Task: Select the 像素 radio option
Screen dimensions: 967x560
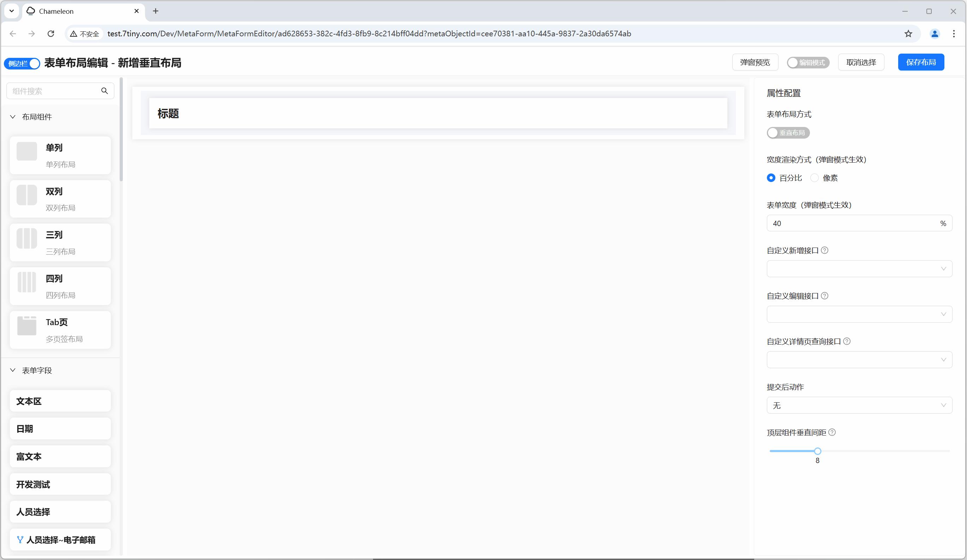Action: pos(814,178)
